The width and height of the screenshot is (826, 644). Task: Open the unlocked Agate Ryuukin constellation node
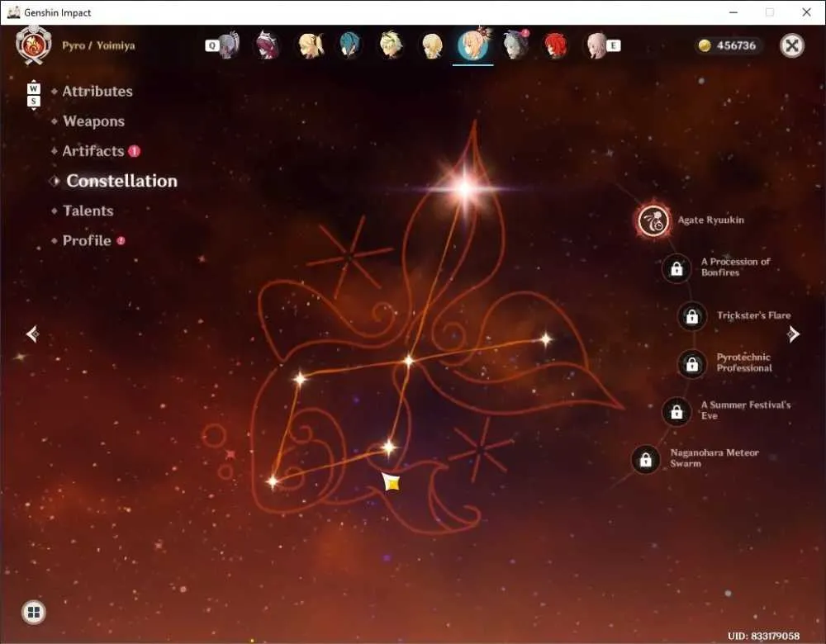[653, 220]
